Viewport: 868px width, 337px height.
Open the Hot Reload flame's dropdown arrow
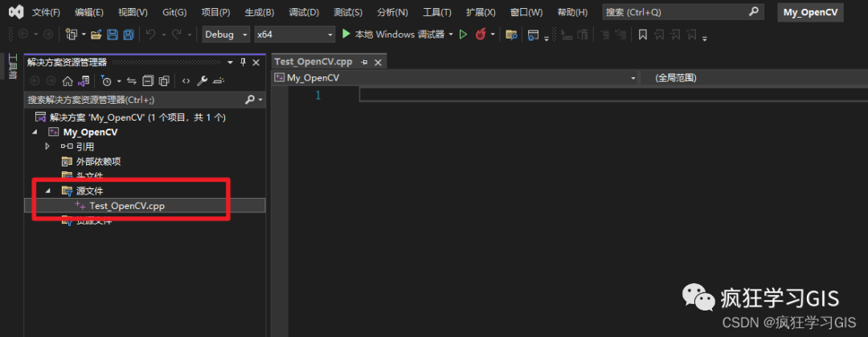493,35
